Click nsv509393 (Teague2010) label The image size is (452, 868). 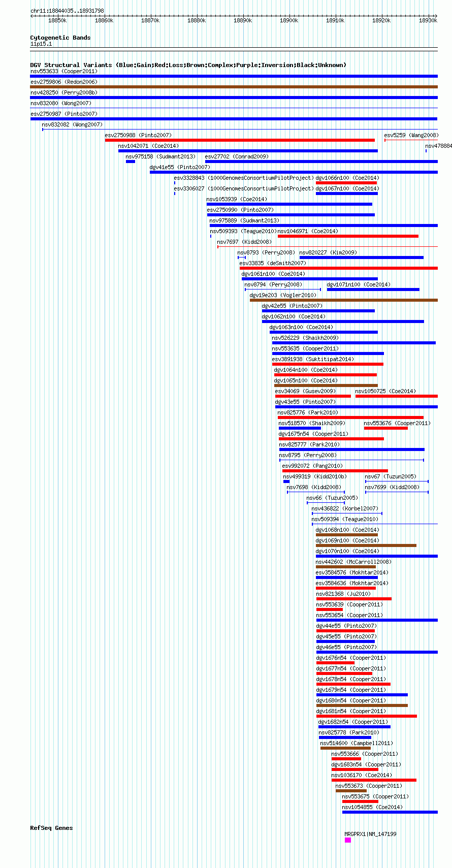243,231
